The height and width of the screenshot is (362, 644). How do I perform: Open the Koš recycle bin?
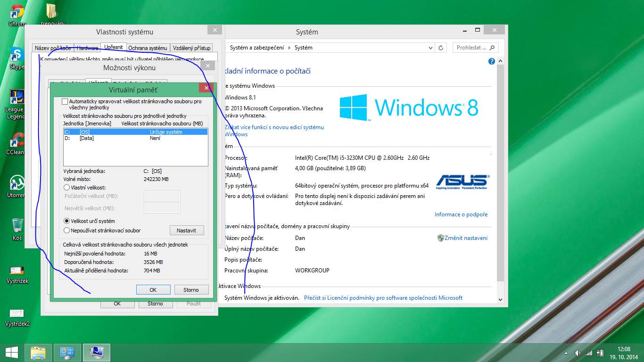point(17,229)
